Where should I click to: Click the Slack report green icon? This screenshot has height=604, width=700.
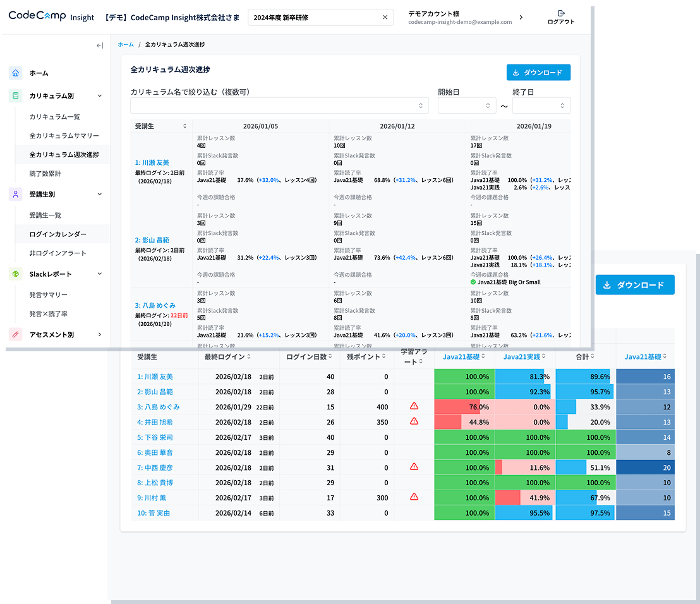[x=16, y=274]
